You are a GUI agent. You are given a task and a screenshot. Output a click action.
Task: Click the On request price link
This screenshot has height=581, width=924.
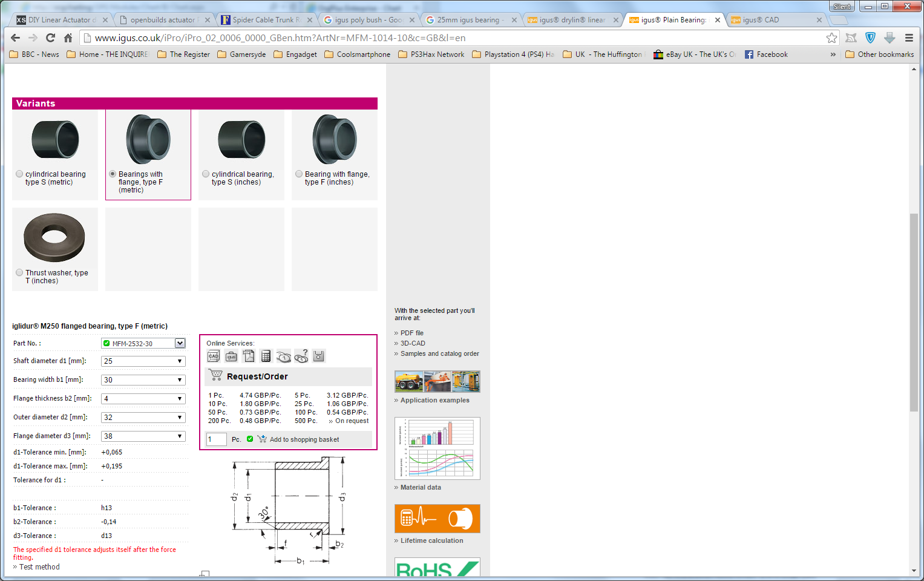point(352,421)
